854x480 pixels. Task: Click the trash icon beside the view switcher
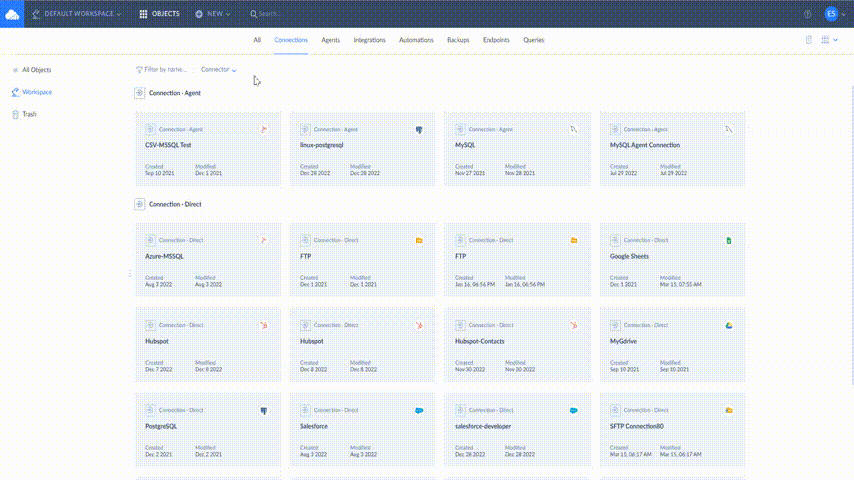pos(809,40)
